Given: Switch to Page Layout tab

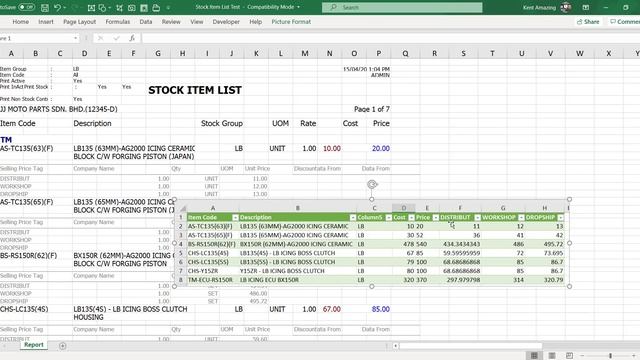Looking at the screenshot, I should [x=79, y=22].
